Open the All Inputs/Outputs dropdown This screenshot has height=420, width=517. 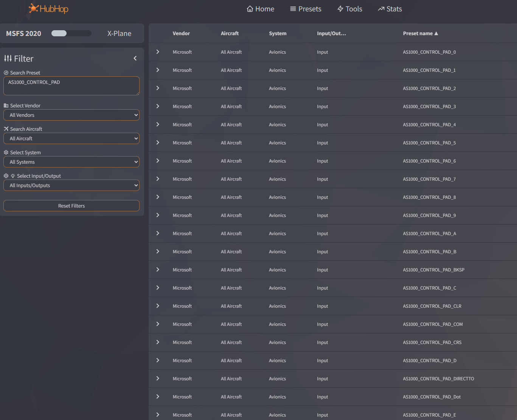click(71, 185)
